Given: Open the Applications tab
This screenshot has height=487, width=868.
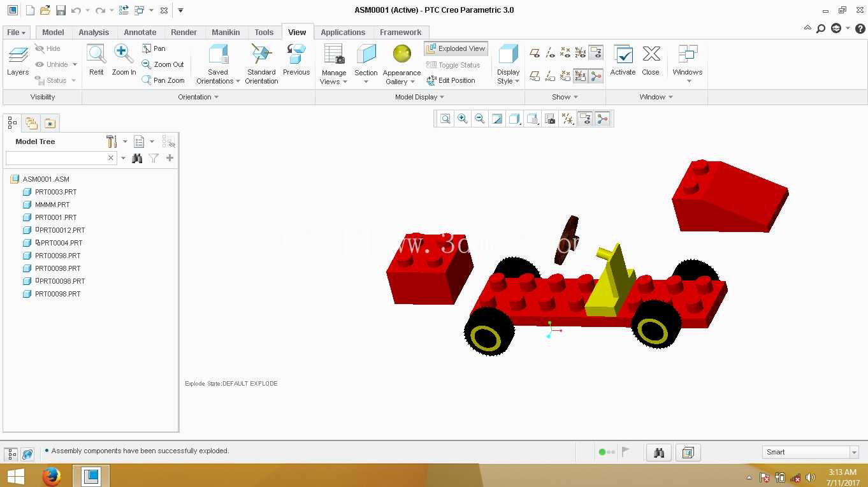Looking at the screenshot, I should click(343, 33).
